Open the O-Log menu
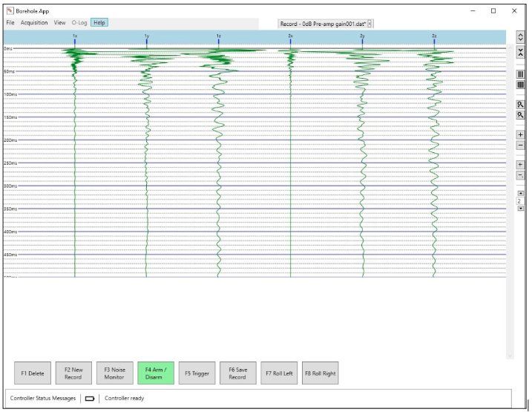 [x=79, y=23]
